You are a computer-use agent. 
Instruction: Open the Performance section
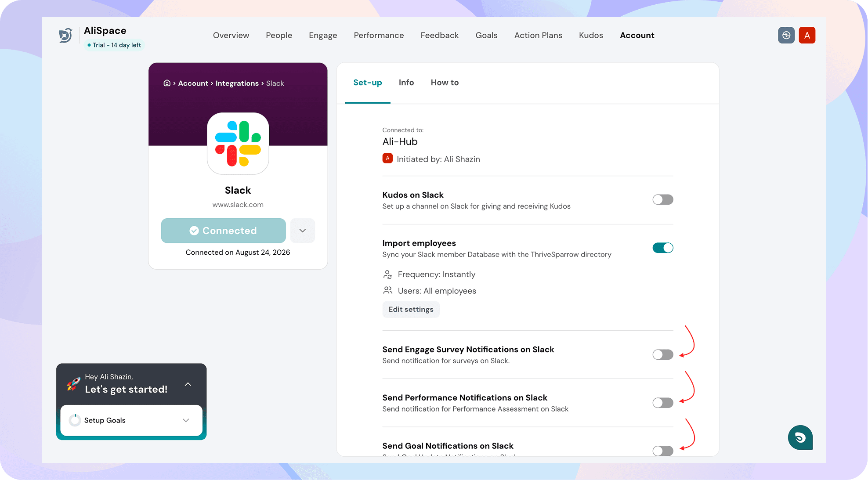click(x=379, y=35)
